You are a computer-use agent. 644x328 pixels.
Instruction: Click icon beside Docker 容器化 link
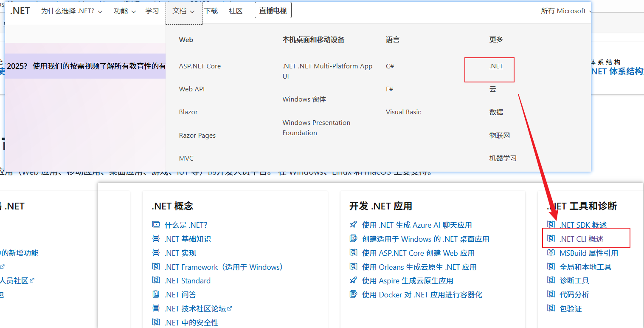353,294
